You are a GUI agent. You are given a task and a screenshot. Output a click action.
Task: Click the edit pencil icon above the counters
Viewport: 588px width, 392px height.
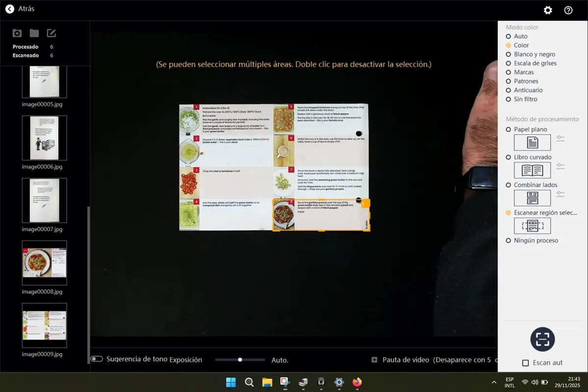[51, 33]
